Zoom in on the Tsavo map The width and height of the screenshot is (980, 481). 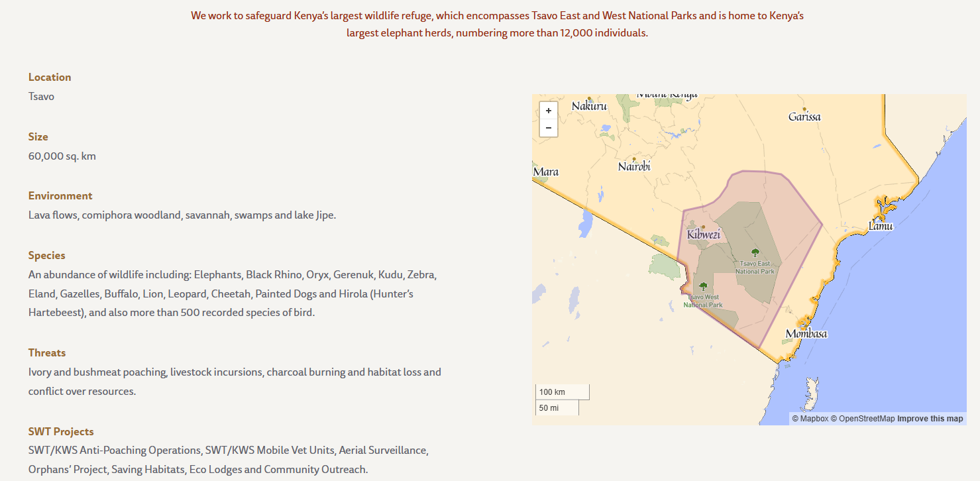[549, 111]
